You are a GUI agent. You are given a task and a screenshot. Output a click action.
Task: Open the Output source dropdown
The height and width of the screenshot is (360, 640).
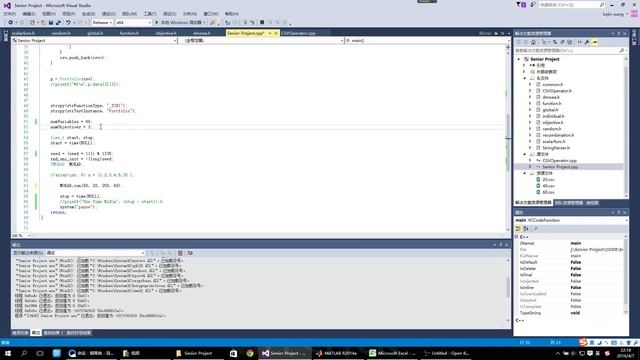[x=96, y=253]
